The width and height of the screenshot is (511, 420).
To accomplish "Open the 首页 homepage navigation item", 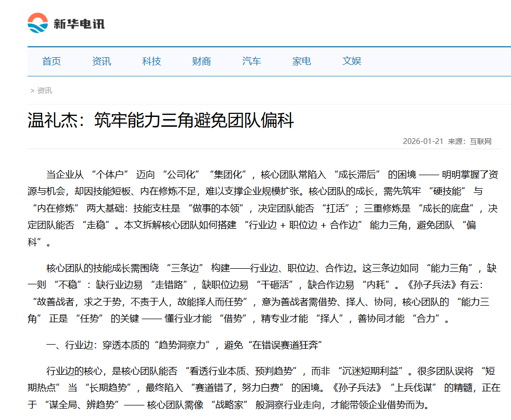I will pos(52,61).
